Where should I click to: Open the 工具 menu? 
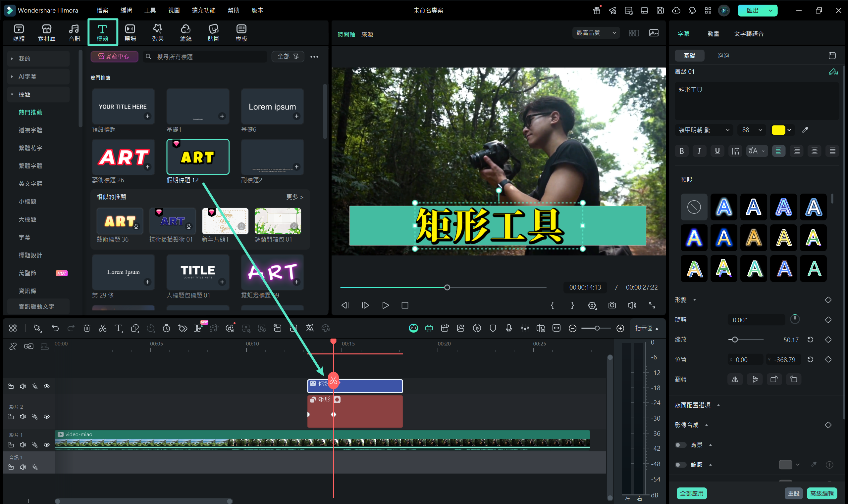[x=150, y=10]
